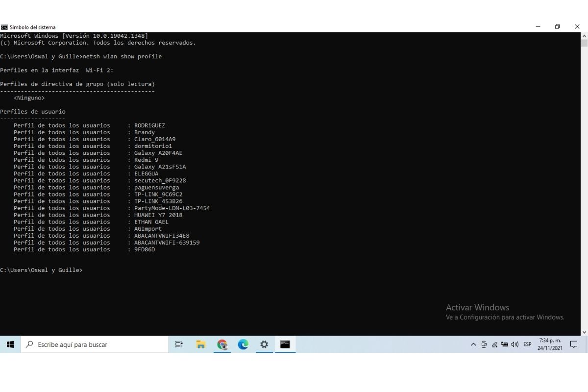
Task: Click the profile name ABACANTVWIFI-639159
Action: [x=167, y=242]
